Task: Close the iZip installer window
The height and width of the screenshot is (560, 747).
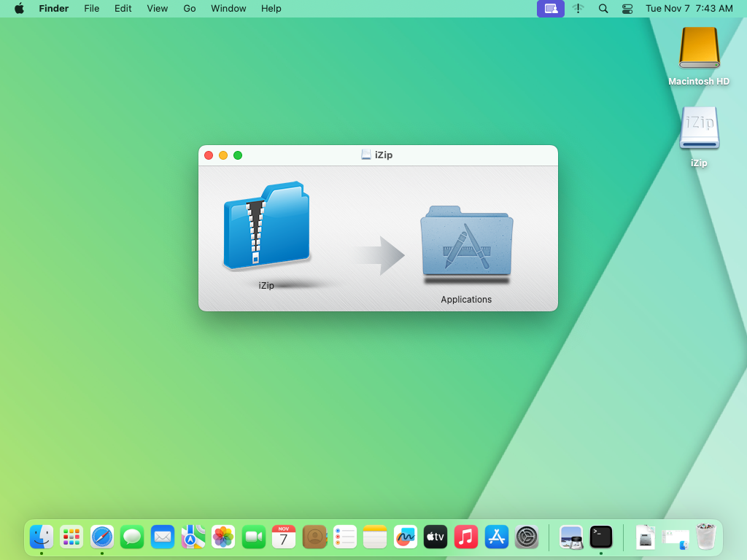Action: tap(209, 155)
